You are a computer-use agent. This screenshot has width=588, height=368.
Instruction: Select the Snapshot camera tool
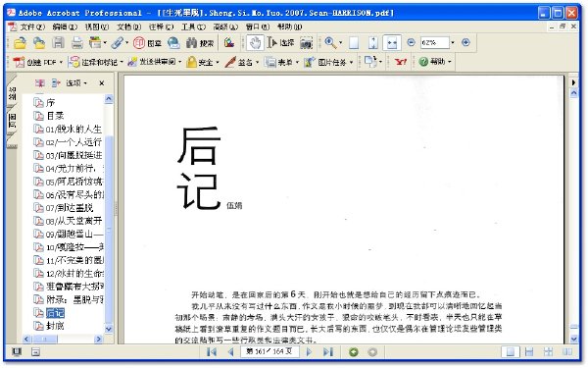pos(307,43)
